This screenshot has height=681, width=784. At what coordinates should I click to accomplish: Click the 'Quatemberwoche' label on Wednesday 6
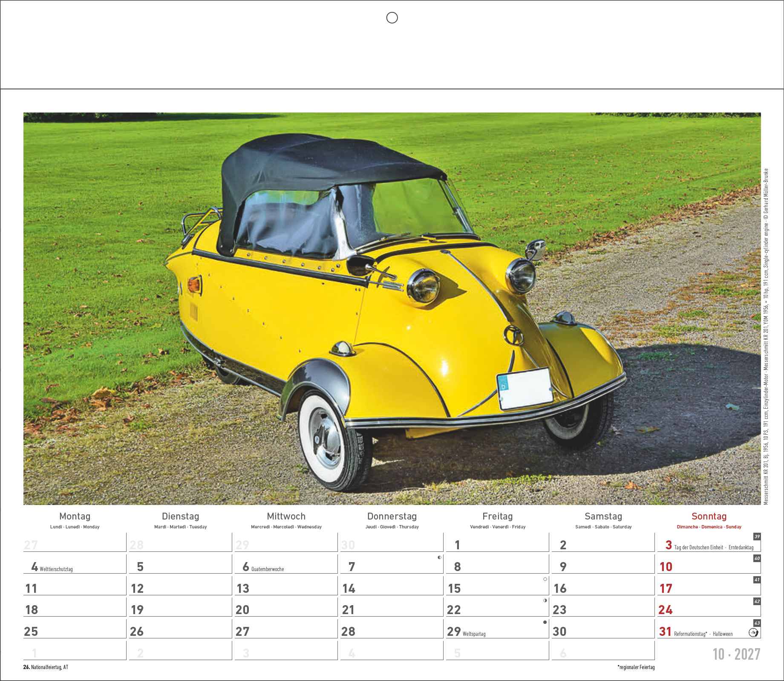pos(268,569)
